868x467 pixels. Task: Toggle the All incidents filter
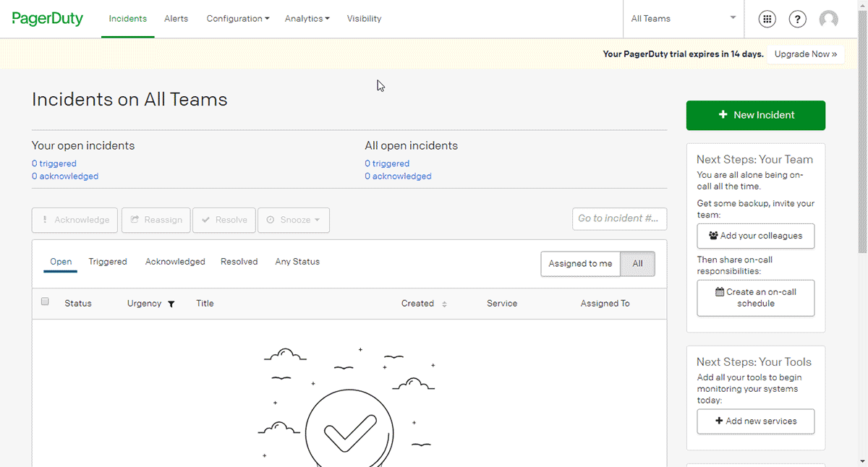638,264
